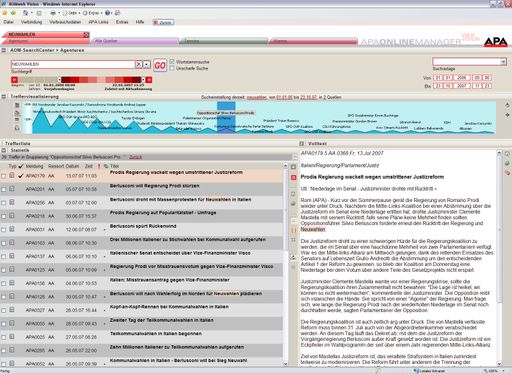The image size is (512, 374).
Task: Open the Verbrauchsdaten menu
Action: point(65,22)
